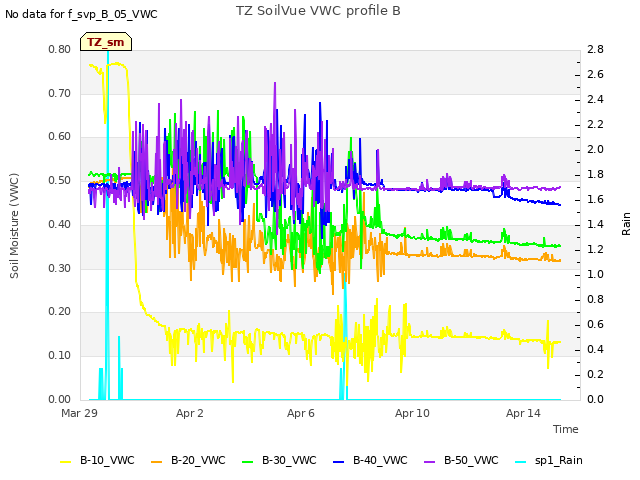Viewport: 640px width, 480px height.
Task: Click the 0.2 rain axis tick label
Action: pyautogui.click(x=596, y=374)
